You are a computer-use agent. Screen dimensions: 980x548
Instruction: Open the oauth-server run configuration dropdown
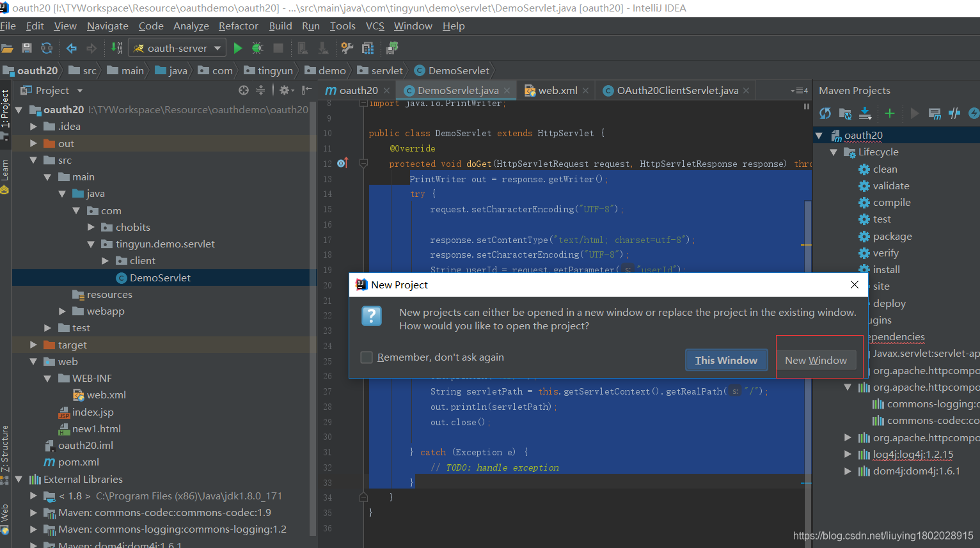[177, 48]
